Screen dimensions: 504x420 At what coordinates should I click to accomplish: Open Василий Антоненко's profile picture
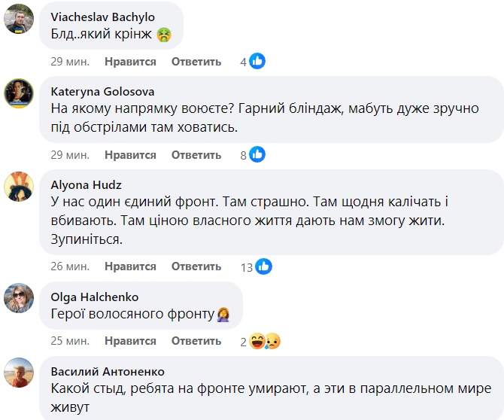pyautogui.click(x=18, y=373)
